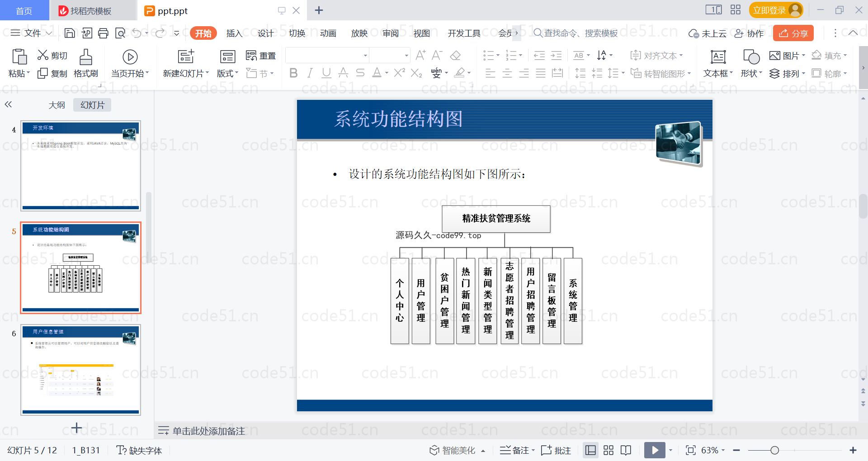Cut the selection with 剪切
This screenshot has width=868, height=461.
[x=52, y=56]
